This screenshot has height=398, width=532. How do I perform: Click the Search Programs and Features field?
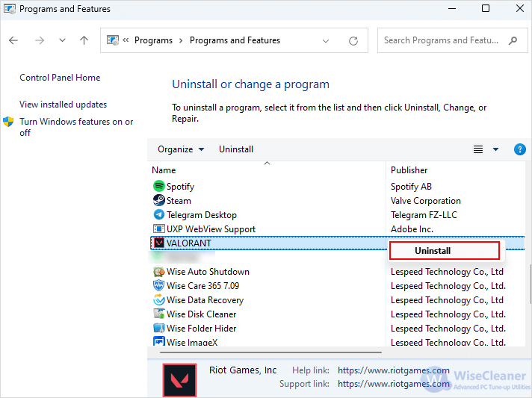[x=453, y=40]
